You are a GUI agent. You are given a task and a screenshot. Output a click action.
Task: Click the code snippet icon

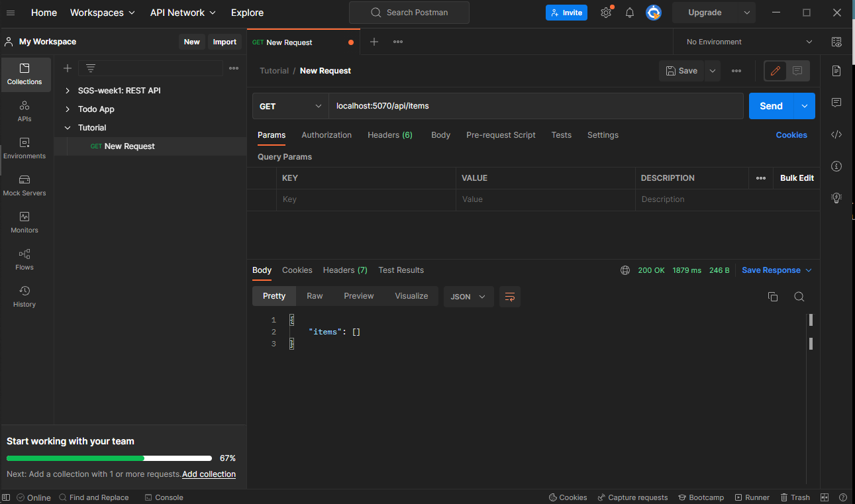point(836,134)
